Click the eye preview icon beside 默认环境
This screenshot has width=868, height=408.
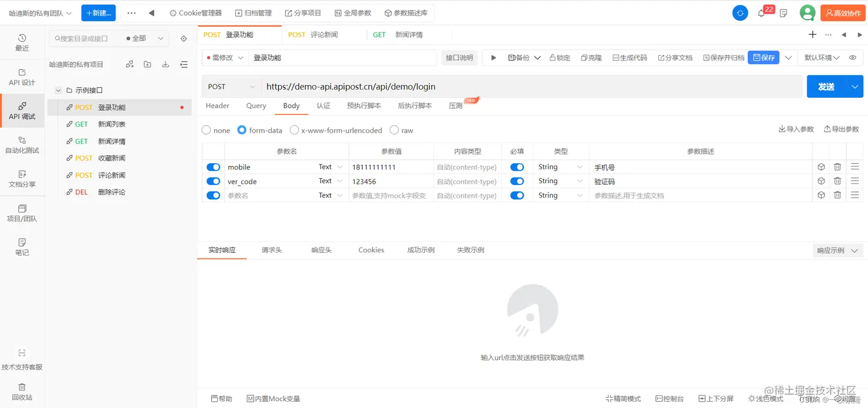click(x=852, y=57)
